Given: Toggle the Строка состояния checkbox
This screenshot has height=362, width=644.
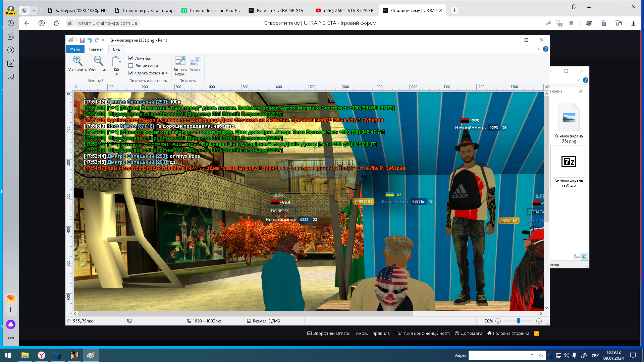Looking at the screenshot, I should [x=131, y=73].
